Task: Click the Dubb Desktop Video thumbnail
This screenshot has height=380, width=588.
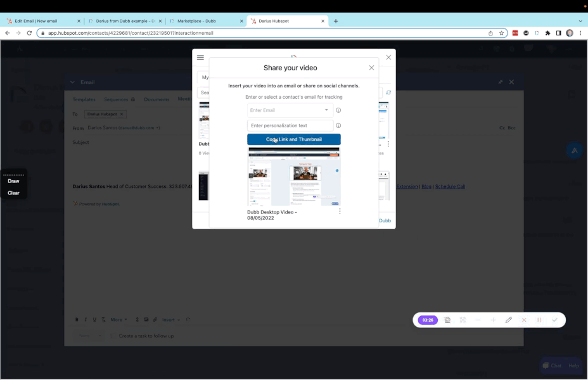Action: coord(294,177)
